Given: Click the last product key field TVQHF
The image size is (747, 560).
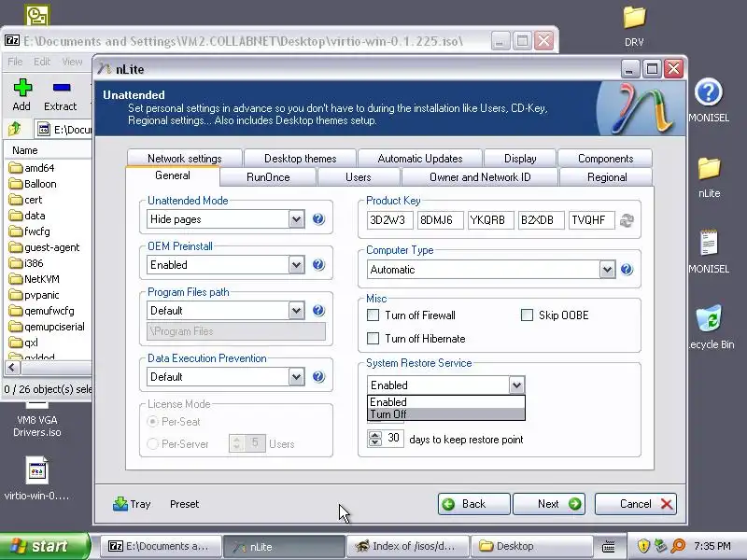Looking at the screenshot, I should [592, 220].
